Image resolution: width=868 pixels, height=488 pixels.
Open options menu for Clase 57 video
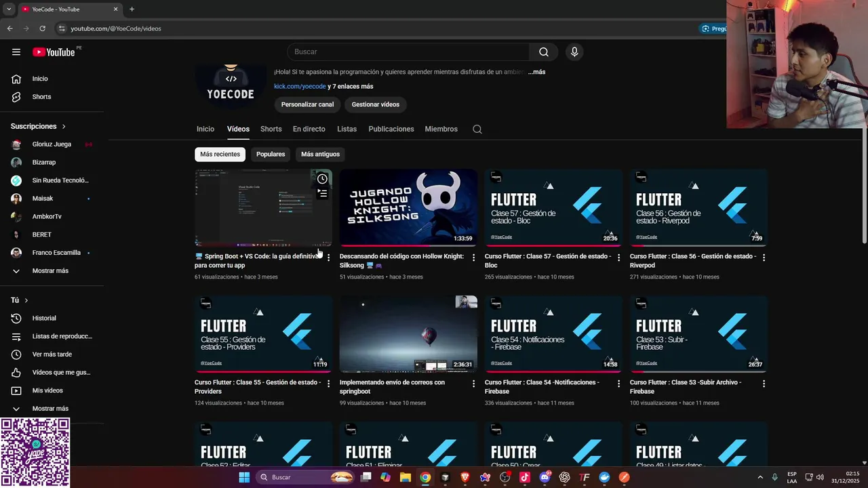click(x=618, y=258)
